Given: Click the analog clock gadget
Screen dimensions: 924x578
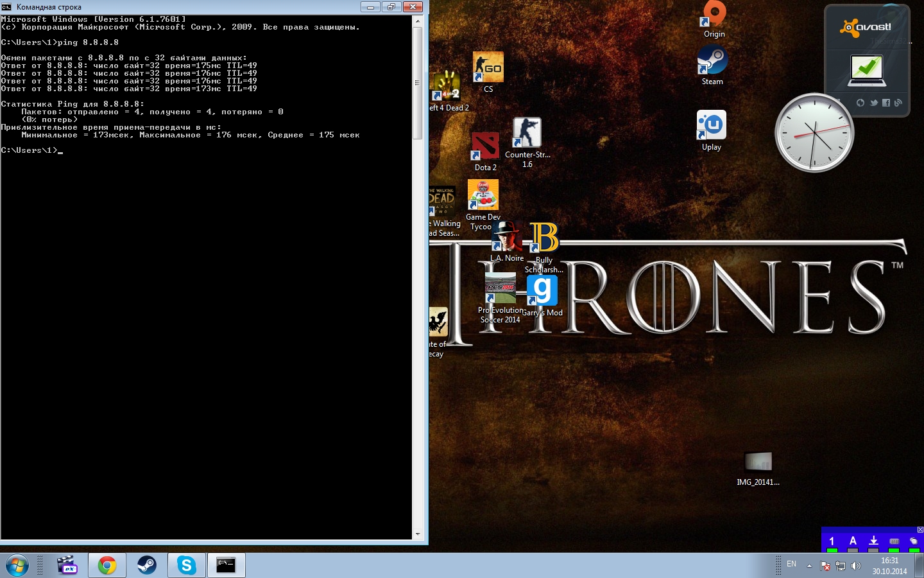Looking at the screenshot, I should click(814, 133).
